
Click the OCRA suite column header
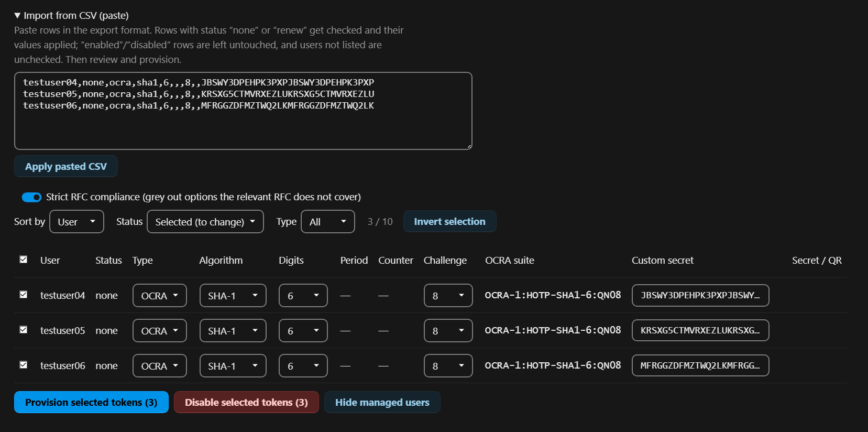pos(510,261)
